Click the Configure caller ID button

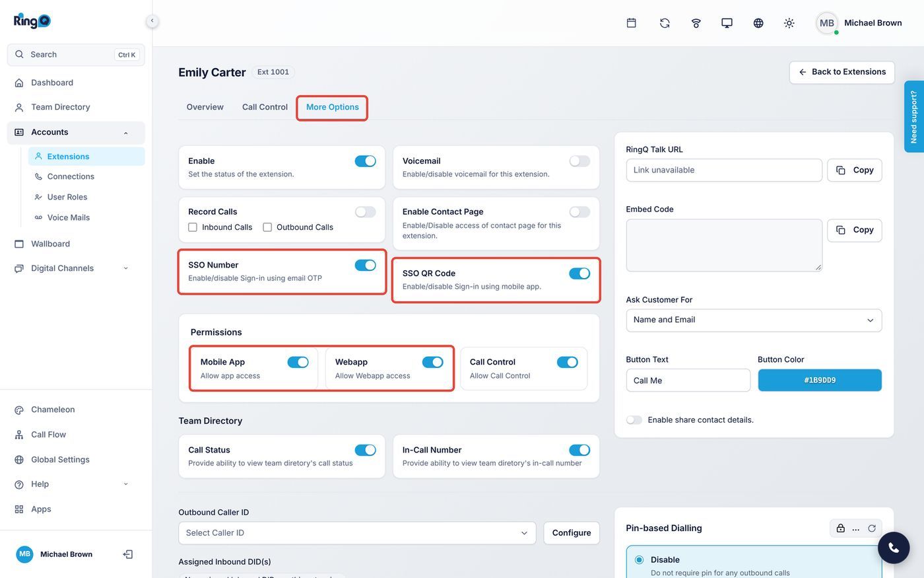[x=572, y=533]
